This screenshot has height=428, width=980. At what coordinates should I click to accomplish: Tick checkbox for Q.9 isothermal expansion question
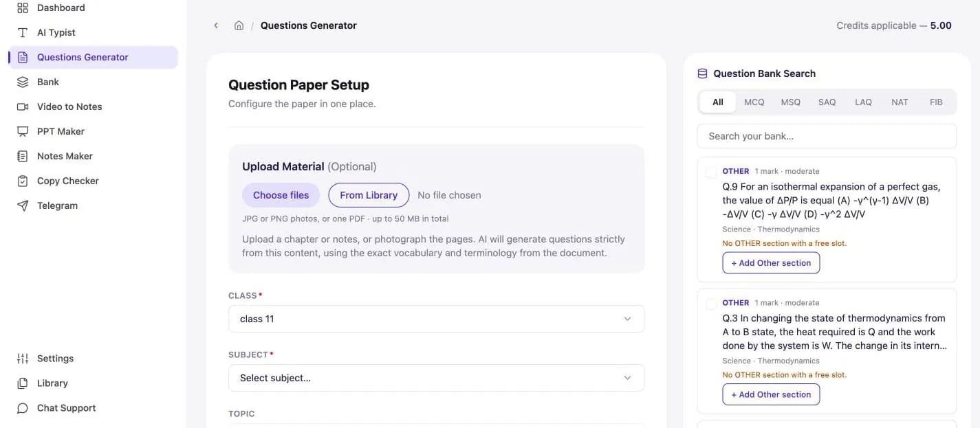point(711,172)
